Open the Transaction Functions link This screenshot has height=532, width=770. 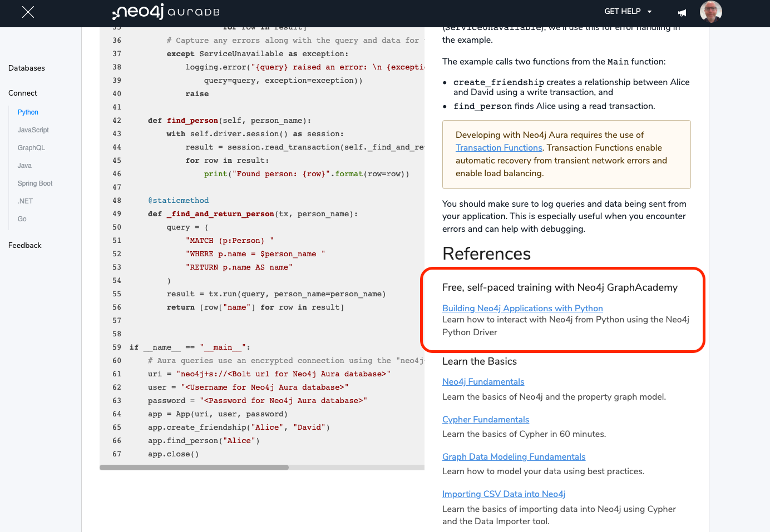(498, 148)
